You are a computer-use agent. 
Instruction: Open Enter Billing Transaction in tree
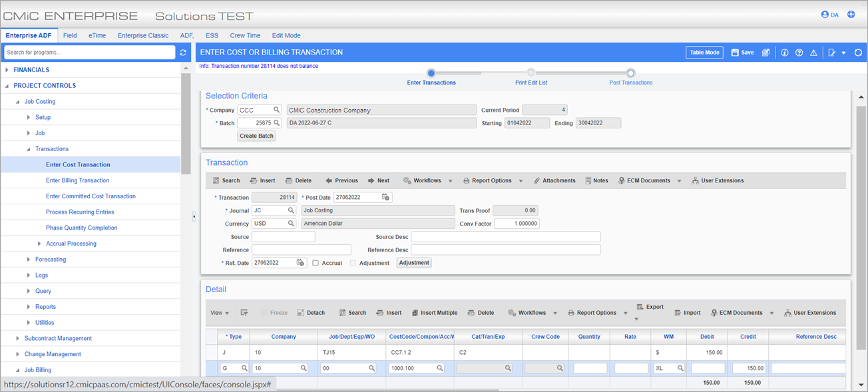[77, 180]
